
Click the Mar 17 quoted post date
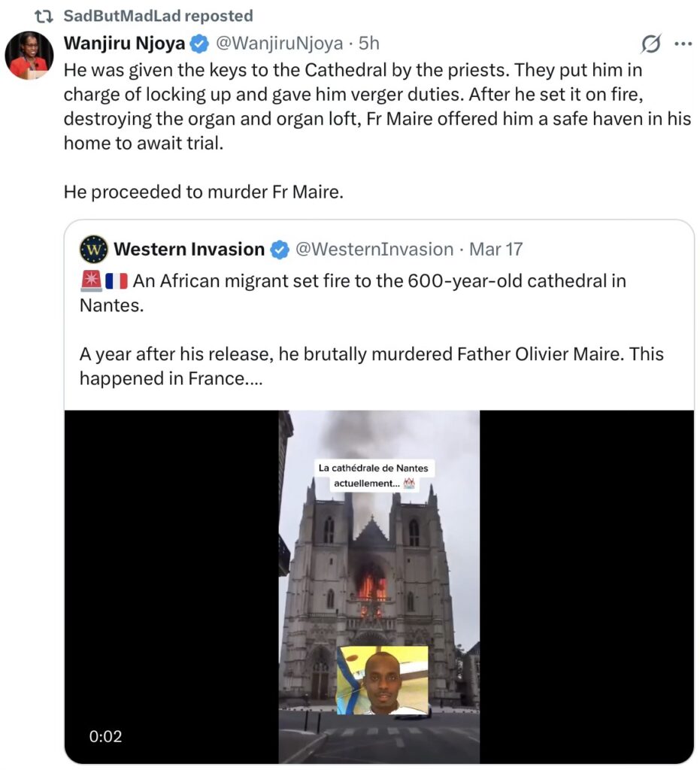coord(495,249)
